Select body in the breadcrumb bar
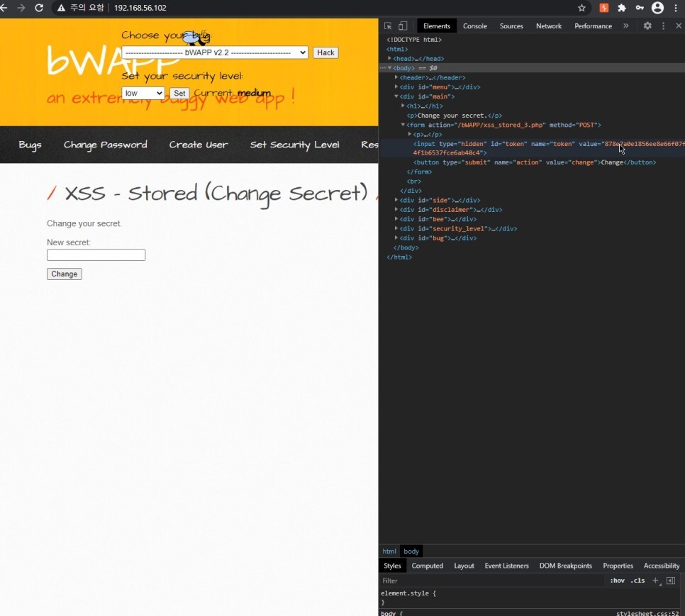This screenshot has height=616, width=685. click(x=411, y=551)
